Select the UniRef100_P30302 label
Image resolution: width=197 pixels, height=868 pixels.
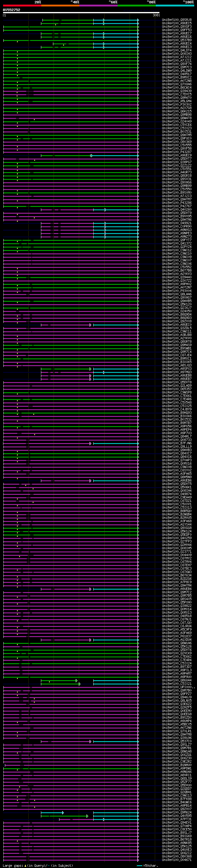coord(177,104)
